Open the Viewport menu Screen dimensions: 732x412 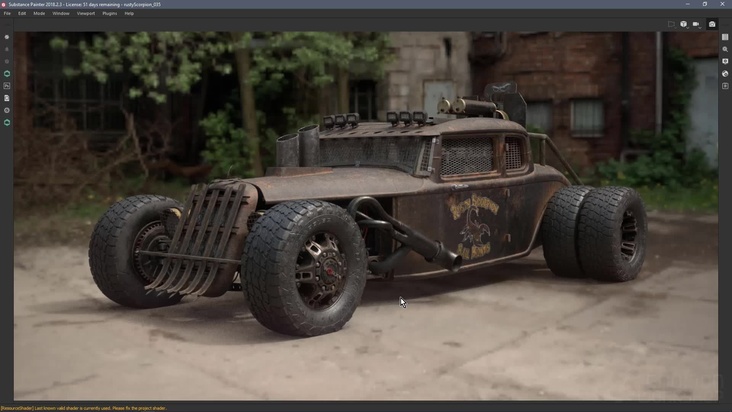(86, 14)
